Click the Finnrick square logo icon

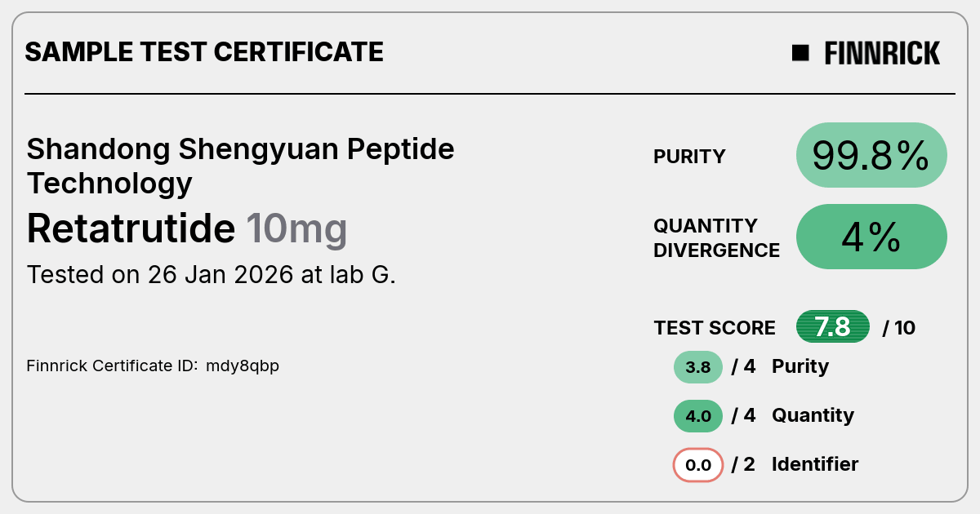point(800,53)
